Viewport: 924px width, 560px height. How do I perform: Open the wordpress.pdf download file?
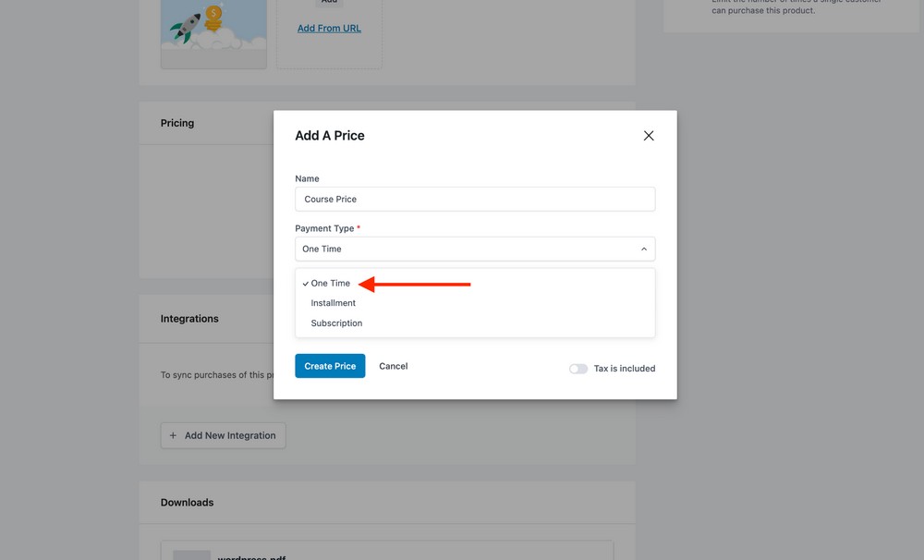click(x=252, y=556)
